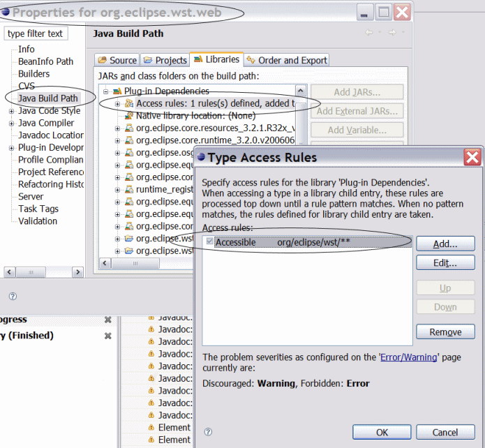Expand the Java Code Style tree node
The image size is (485, 448).
(x=11, y=111)
